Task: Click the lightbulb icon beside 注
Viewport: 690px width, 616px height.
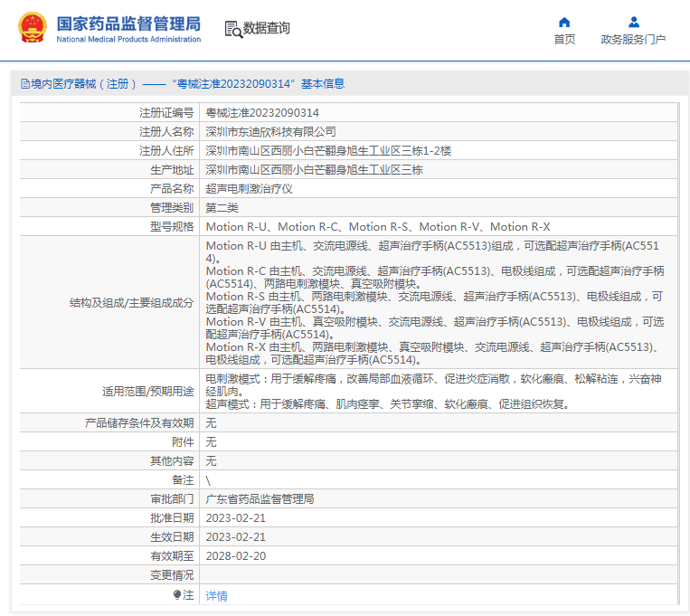Action: coord(177,594)
